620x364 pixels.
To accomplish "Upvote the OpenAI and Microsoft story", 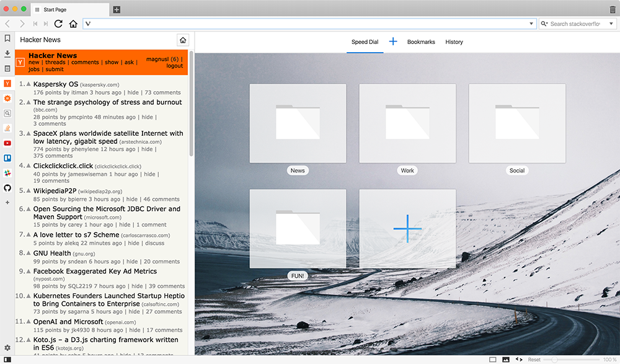I will click(x=29, y=321).
